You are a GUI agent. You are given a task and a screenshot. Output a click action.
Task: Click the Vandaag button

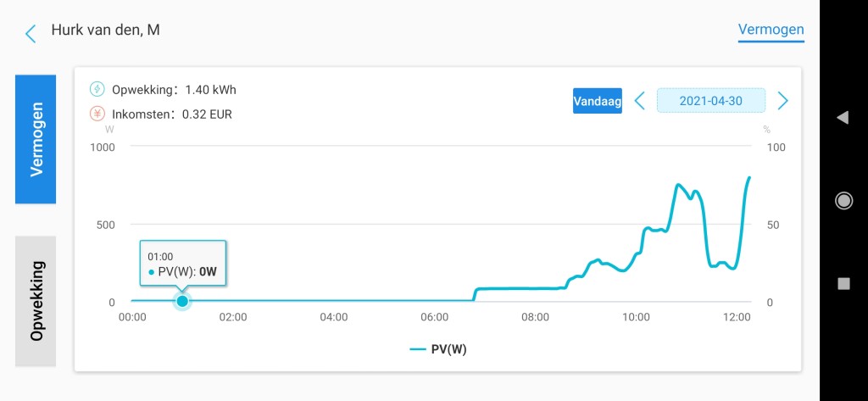point(598,101)
